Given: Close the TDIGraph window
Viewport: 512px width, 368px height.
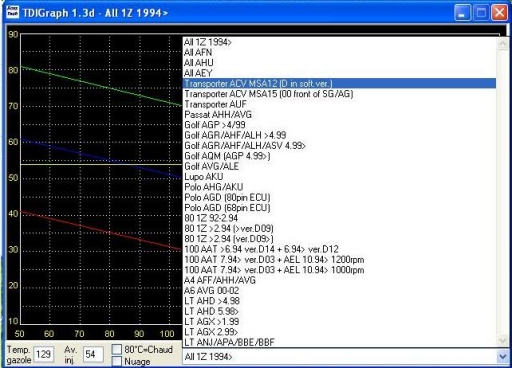Looking at the screenshot, I should click(x=500, y=13).
